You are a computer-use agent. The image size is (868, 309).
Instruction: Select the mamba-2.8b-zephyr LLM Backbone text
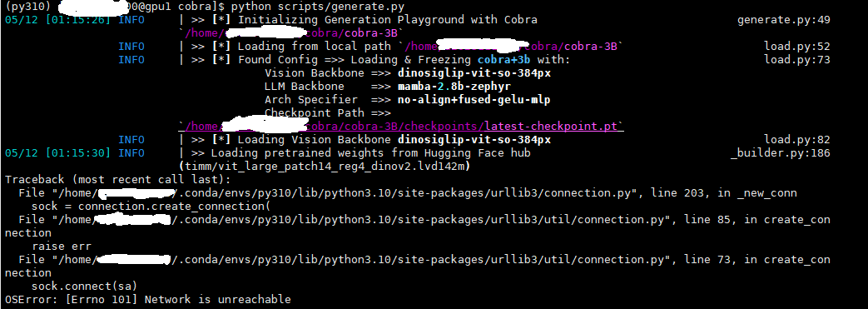(454, 87)
